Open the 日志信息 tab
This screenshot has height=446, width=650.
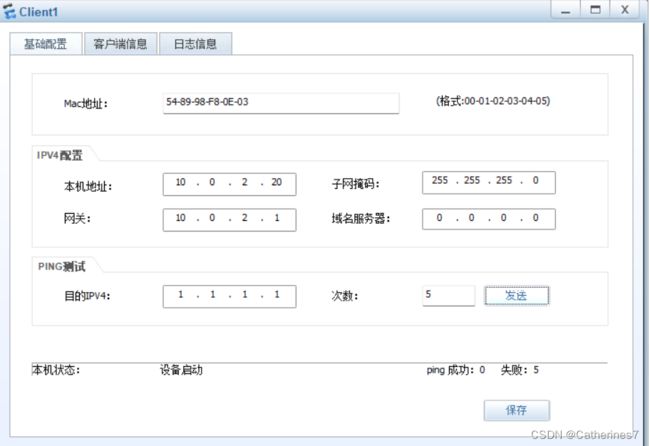click(195, 44)
